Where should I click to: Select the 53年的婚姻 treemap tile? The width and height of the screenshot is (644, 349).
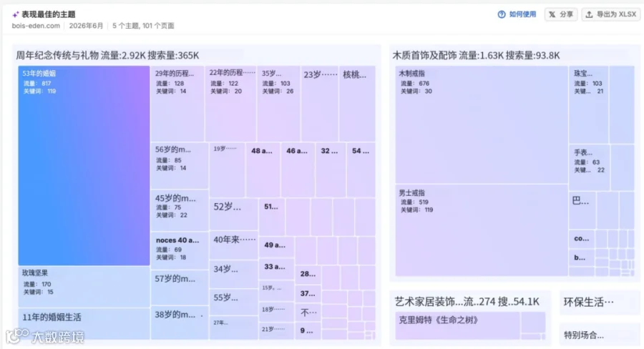(84, 165)
